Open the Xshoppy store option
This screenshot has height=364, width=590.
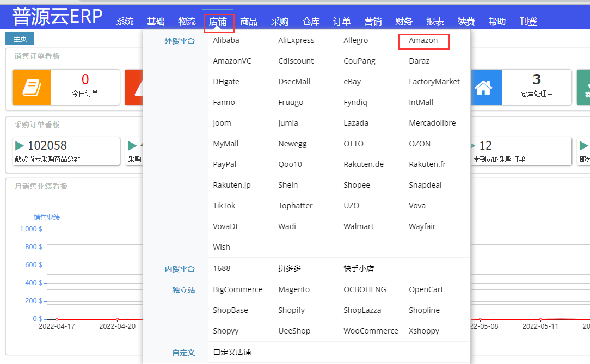pyautogui.click(x=424, y=331)
